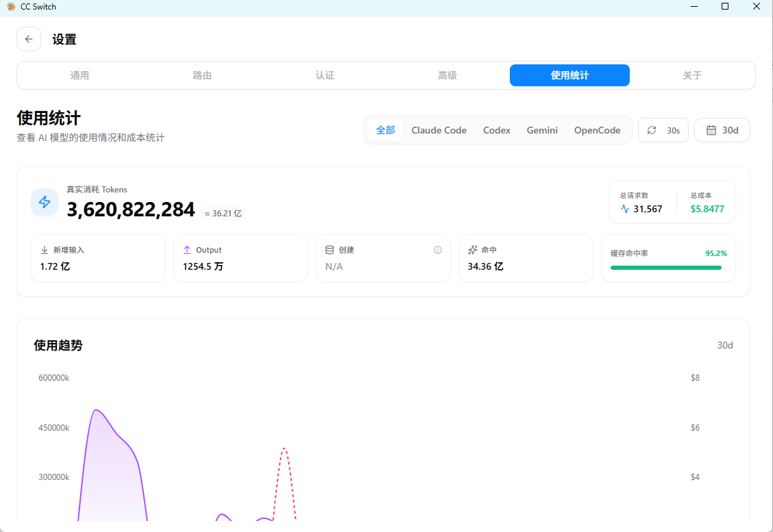This screenshot has height=532, width=773.
Task: Open the 30s refresh interval selector
Action: pyautogui.click(x=663, y=130)
